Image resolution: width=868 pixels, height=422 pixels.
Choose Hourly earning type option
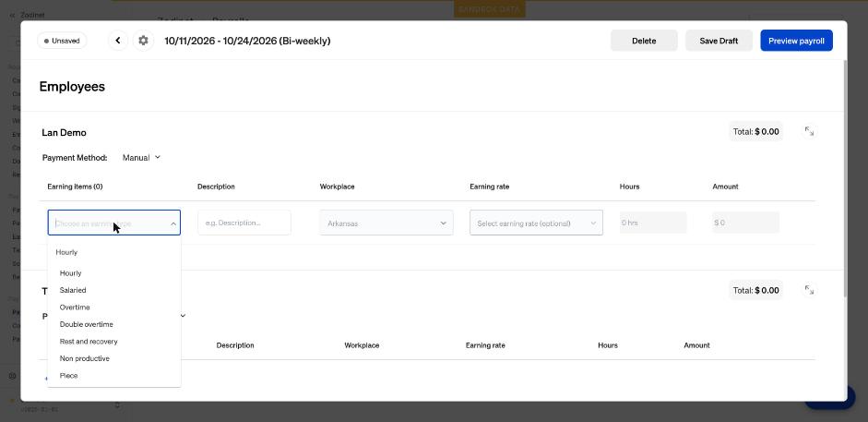tap(114, 273)
